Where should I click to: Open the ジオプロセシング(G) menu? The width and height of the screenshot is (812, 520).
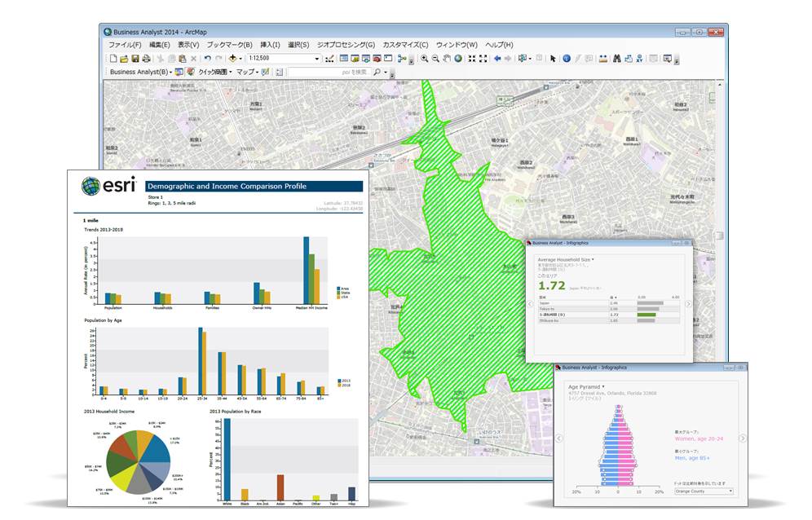[346, 45]
